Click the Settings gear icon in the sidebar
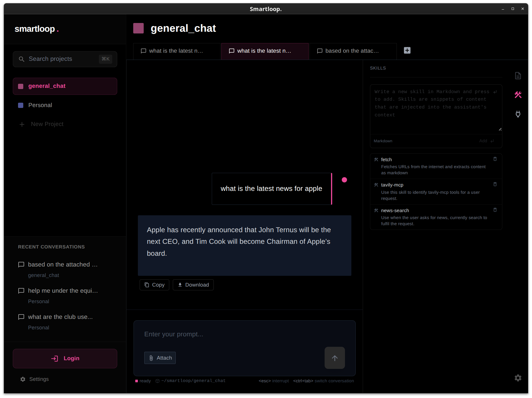The image size is (532, 398). (23, 379)
